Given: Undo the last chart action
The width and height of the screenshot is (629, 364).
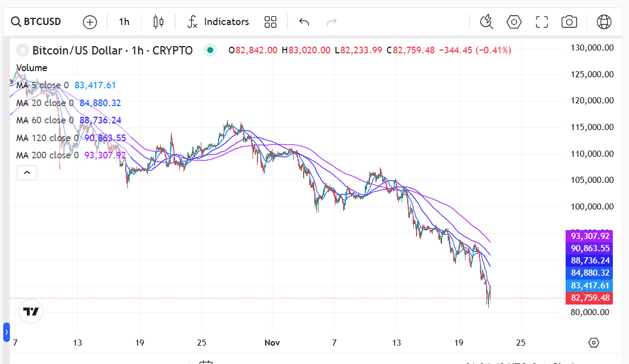Looking at the screenshot, I should 304,22.
